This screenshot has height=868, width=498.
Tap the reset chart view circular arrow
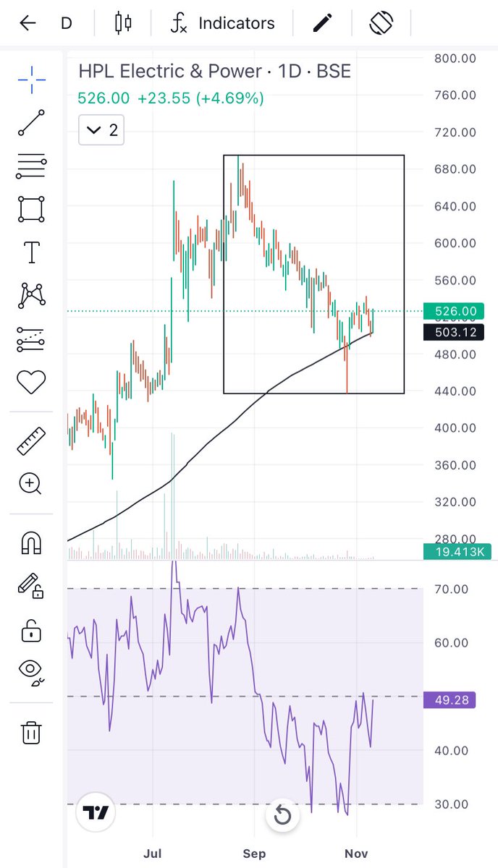282,816
